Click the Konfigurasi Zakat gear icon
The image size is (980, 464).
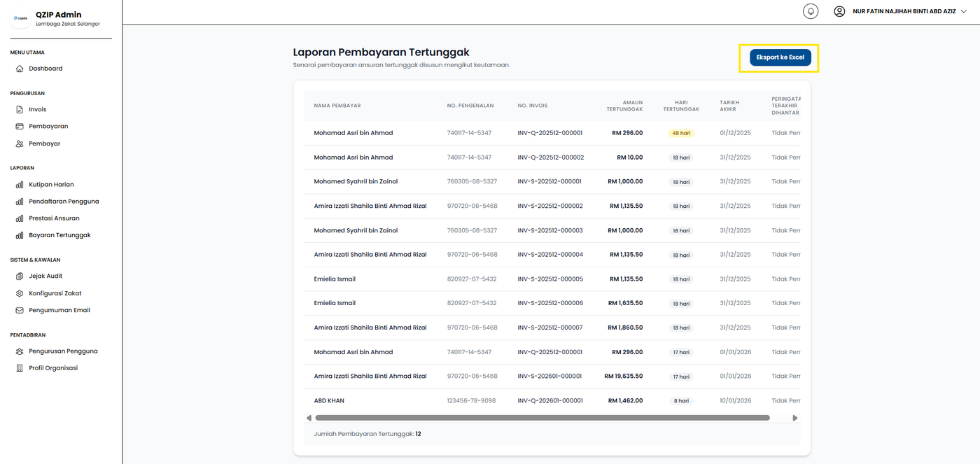click(20, 293)
